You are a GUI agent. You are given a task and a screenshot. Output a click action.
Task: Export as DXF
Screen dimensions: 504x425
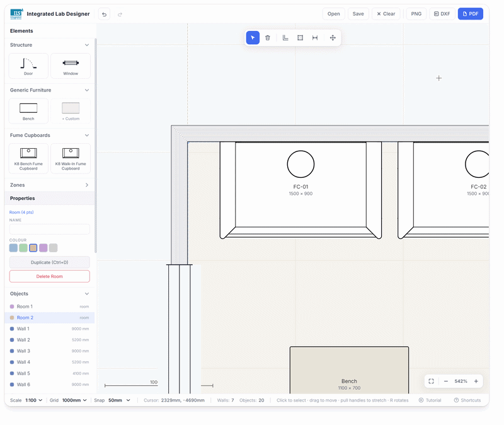(x=442, y=14)
